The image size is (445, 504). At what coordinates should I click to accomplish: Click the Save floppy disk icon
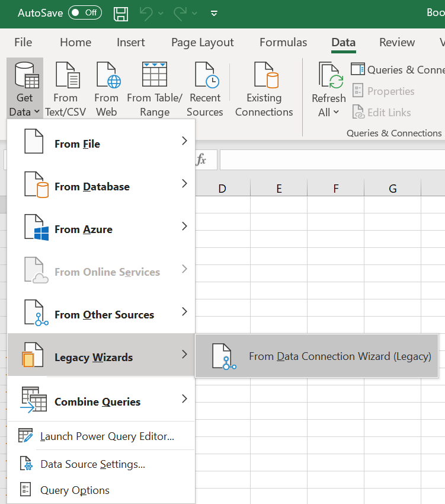(x=121, y=14)
